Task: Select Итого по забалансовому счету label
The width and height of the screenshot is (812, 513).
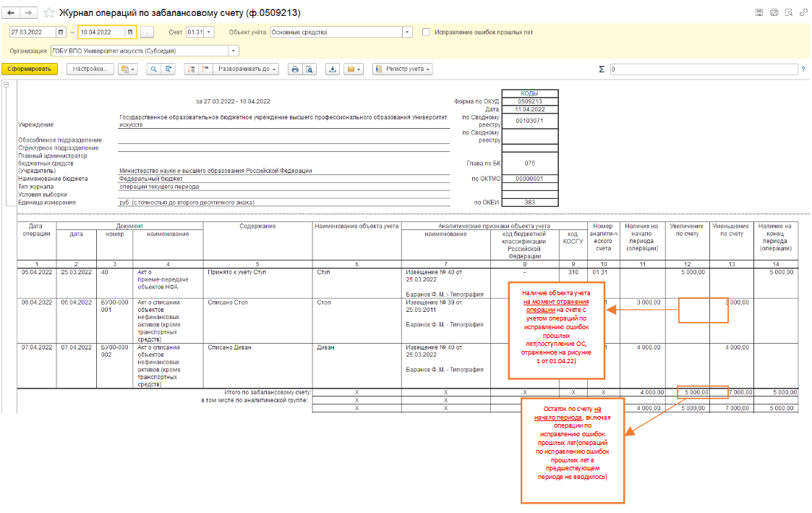Action: [268, 392]
